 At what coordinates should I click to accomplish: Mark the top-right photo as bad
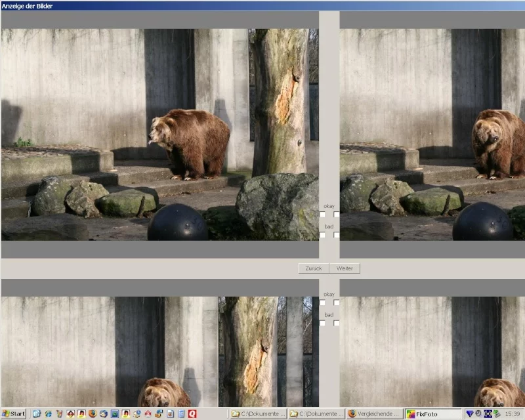point(336,235)
